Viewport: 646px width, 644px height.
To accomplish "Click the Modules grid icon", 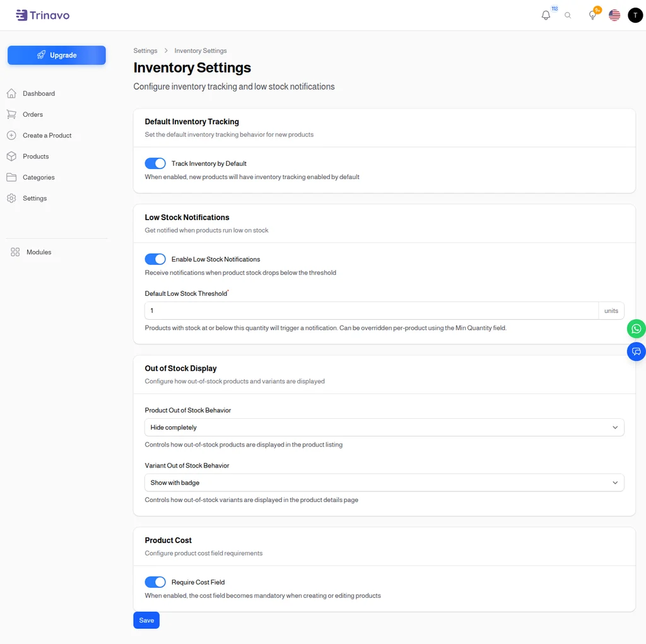I will [x=15, y=252].
